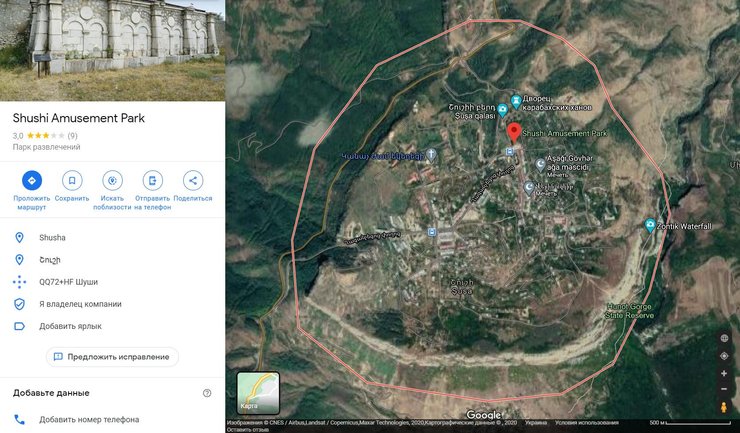Image resolution: width=740 pixels, height=433 pixels.
Task: Click Добавить ярлык option
Action: (70, 326)
